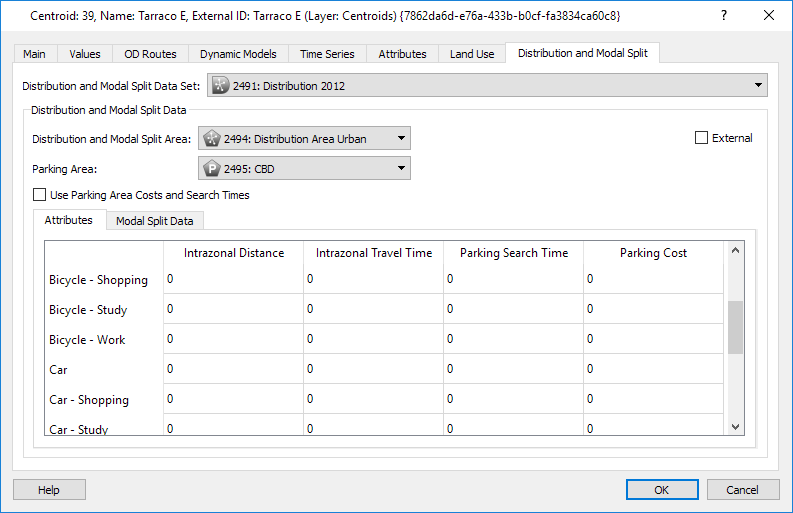Select the Car - Shopping row header
This screenshot has height=513, width=793.
click(104, 399)
